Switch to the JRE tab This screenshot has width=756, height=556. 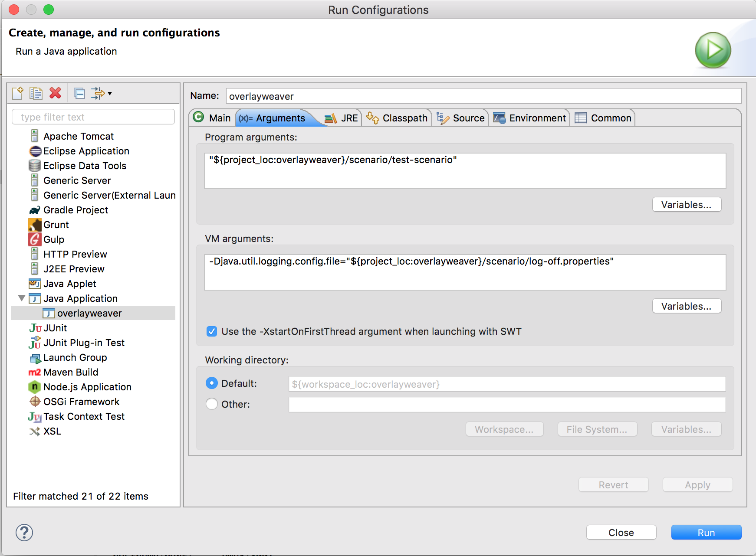coord(342,118)
